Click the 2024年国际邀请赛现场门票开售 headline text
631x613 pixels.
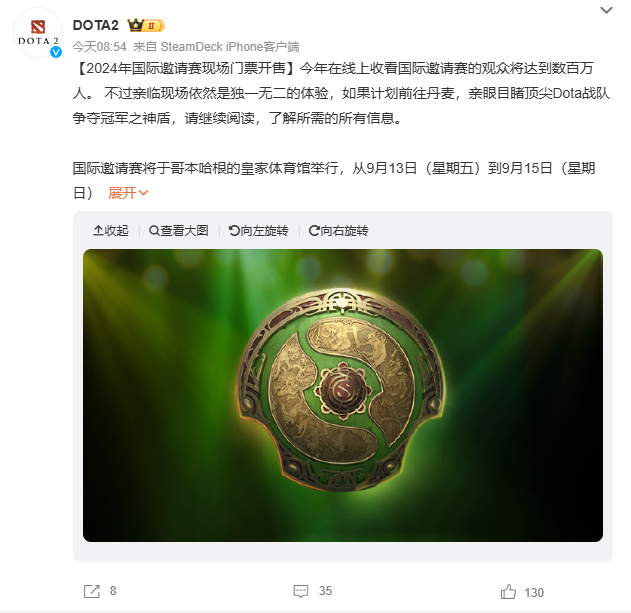(186, 68)
